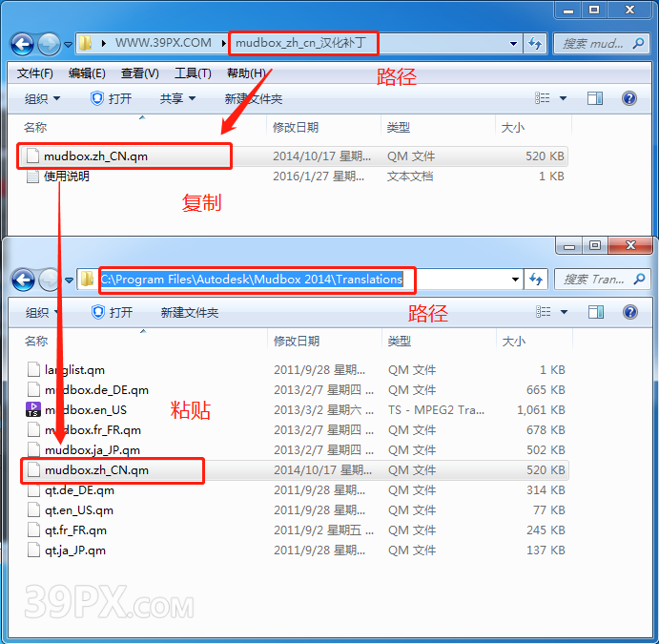Click the refresh button beside Translations address bar

535,280
